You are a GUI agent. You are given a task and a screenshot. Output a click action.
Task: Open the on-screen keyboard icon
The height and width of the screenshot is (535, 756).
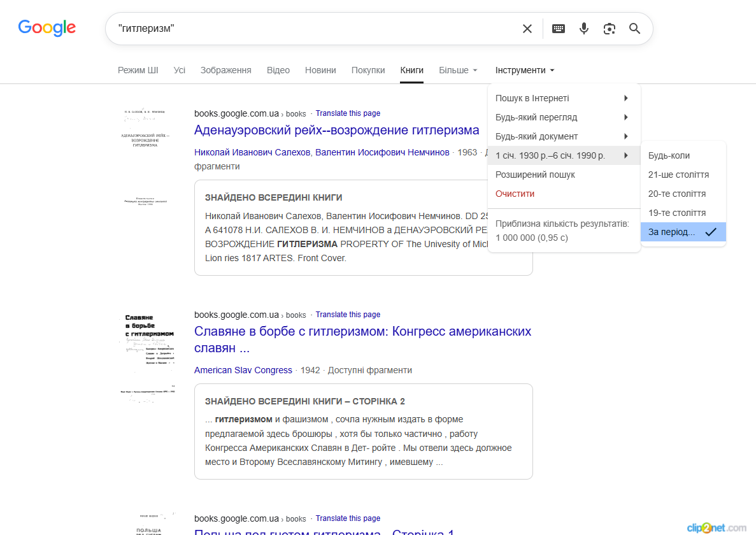pos(559,29)
